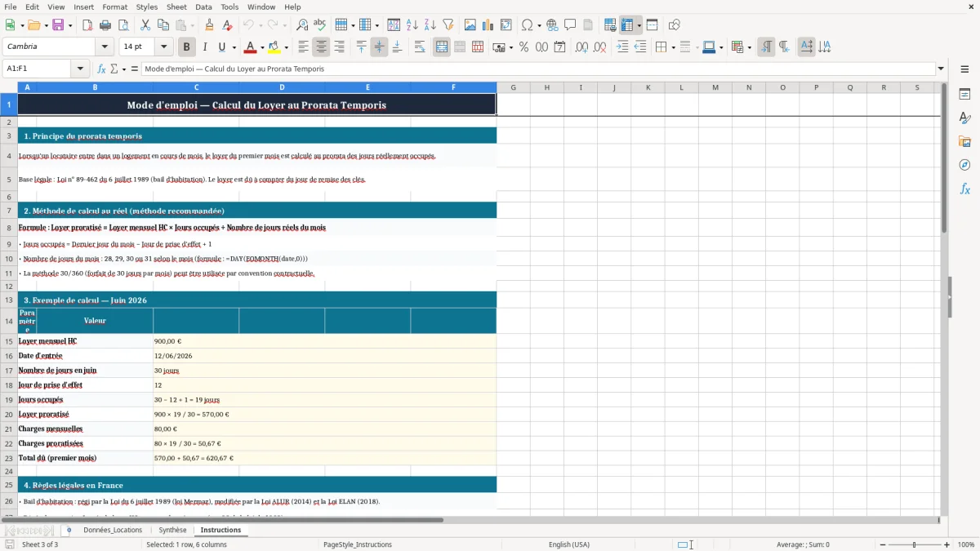Image resolution: width=980 pixels, height=551 pixels.
Task: Toggle Wrap Text button
Action: click(419, 47)
